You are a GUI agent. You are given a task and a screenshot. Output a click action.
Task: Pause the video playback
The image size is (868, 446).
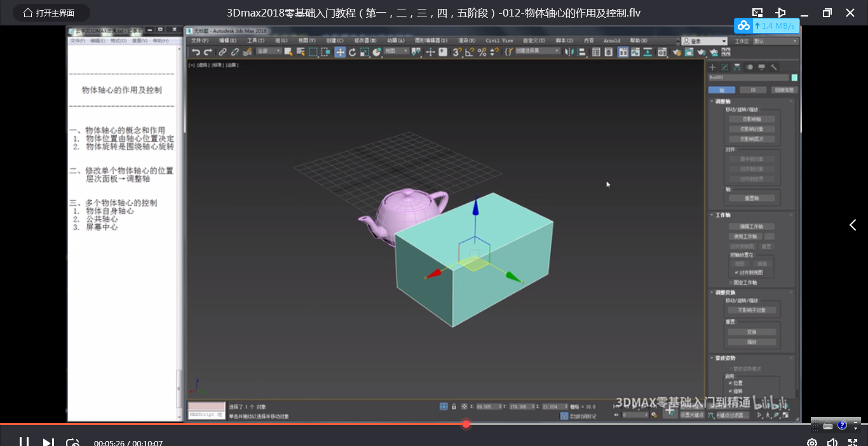24,442
